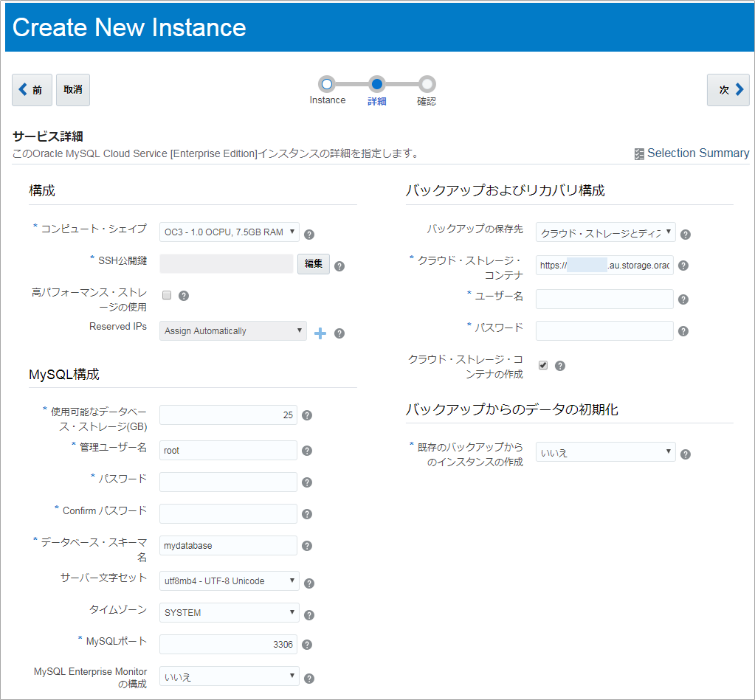The image size is (755, 700).
Task: Click help icon for データベース・スキーマ名
Action: pos(307,546)
